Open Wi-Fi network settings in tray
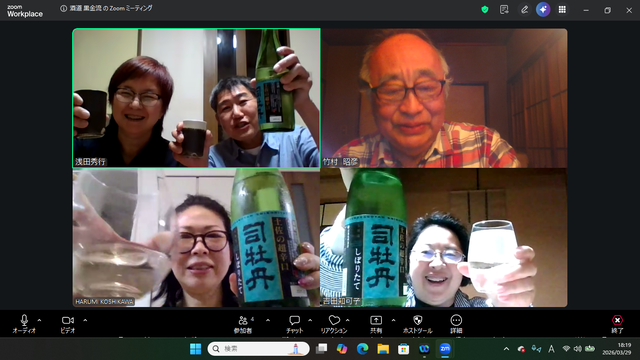 [566, 349]
